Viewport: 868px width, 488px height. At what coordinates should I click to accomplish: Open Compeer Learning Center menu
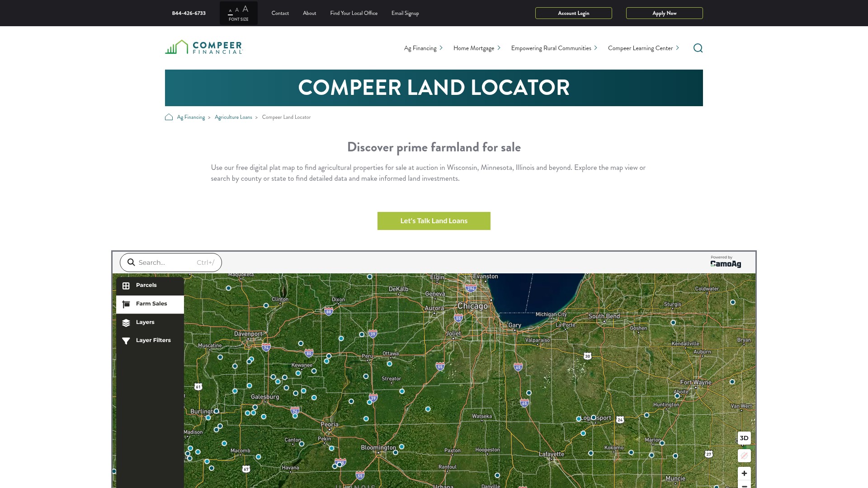click(640, 48)
